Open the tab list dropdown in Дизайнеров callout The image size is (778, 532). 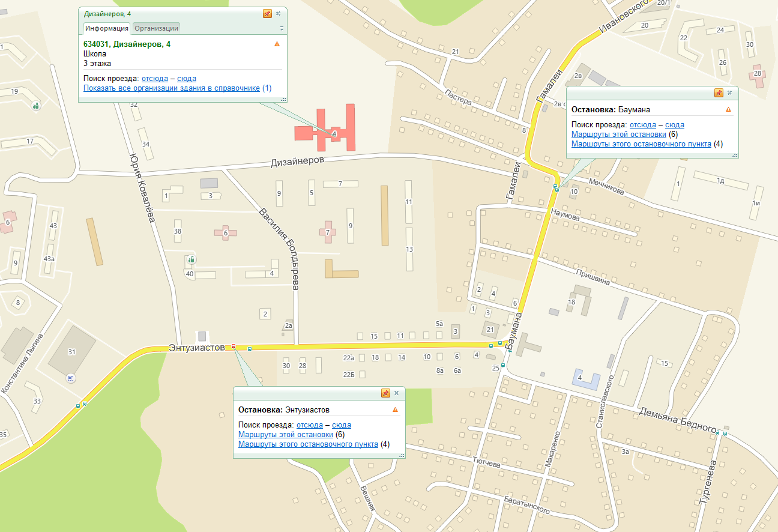[282, 29]
